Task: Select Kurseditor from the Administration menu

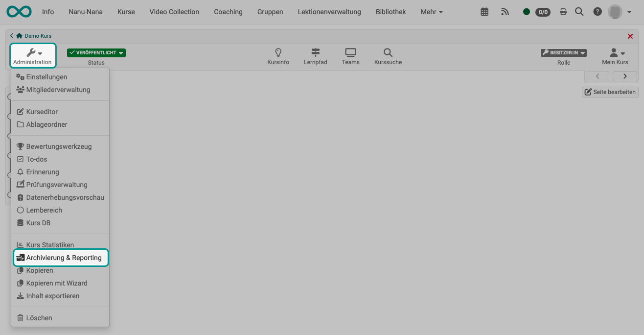Action: [x=42, y=111]
